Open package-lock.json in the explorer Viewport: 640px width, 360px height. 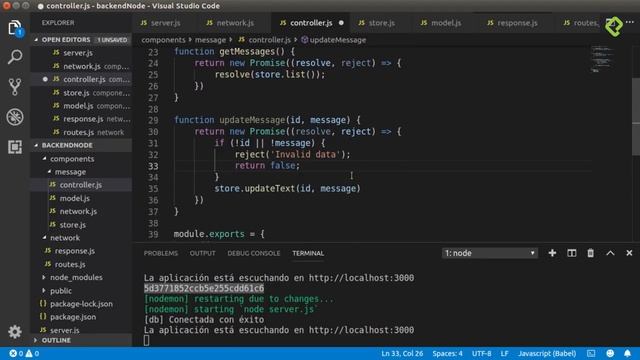[x=81, y=304]
